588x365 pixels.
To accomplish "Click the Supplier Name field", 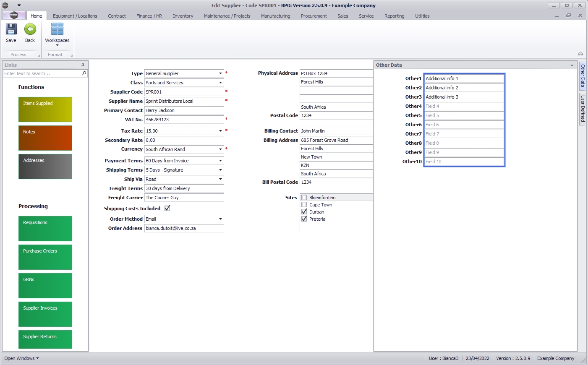I will click(x=184, y=101).
